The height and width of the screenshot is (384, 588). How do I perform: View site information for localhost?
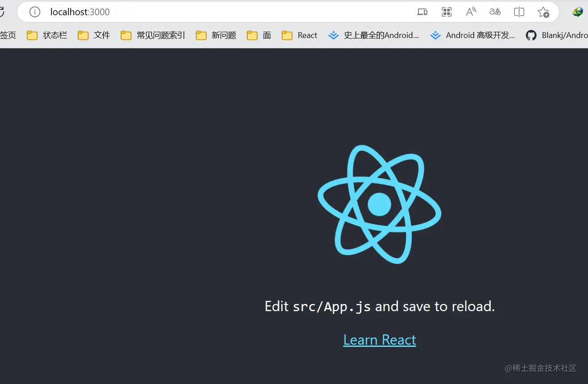pyautogui.click(x=35, y=12)
